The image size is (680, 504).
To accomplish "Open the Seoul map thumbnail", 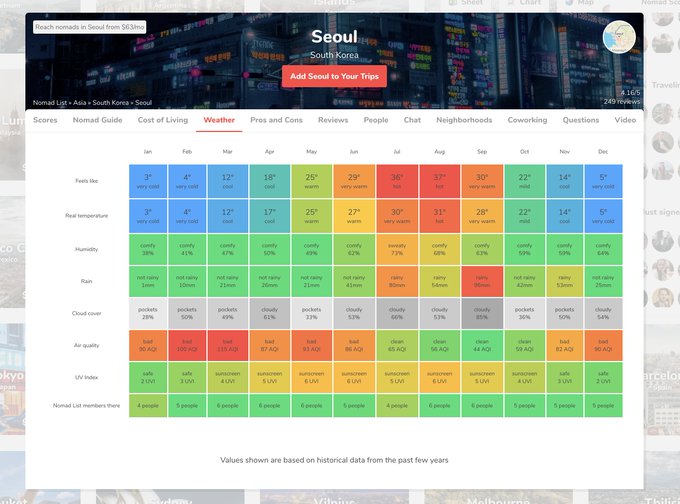I will coord(619,37).
